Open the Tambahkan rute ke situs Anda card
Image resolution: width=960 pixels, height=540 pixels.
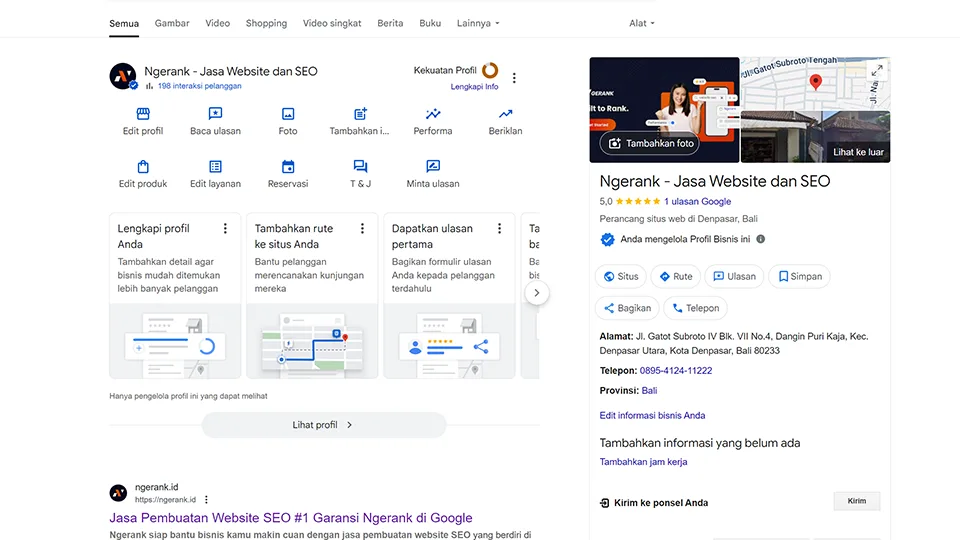(x=312, y=296)
